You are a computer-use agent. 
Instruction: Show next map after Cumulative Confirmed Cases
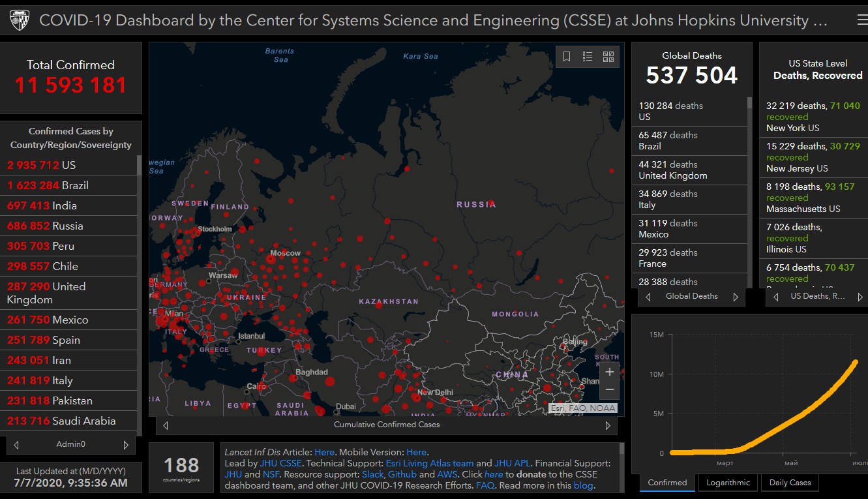pyautogui.click(x=608, y=425)
